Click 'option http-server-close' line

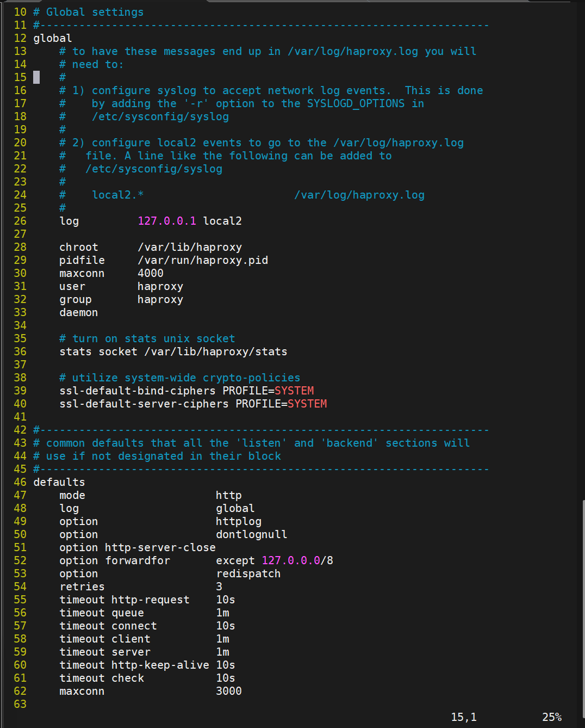(x=138, y=547)
